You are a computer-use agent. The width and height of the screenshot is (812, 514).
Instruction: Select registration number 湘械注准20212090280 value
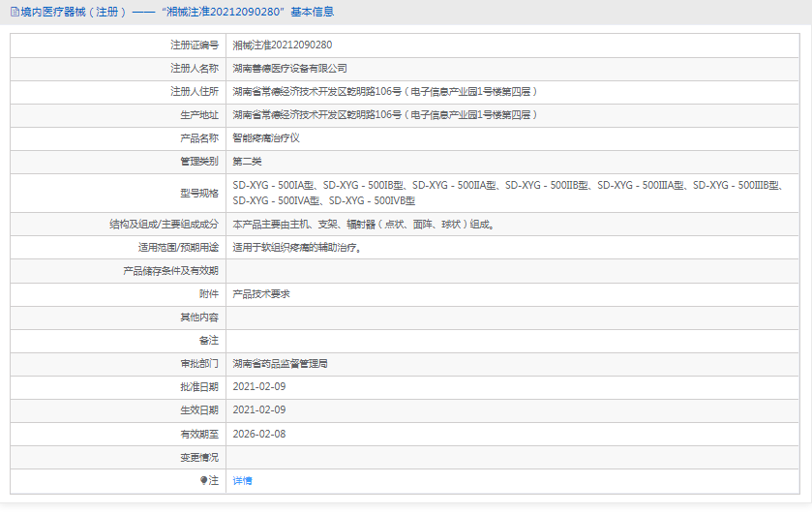tap(283, 45)
